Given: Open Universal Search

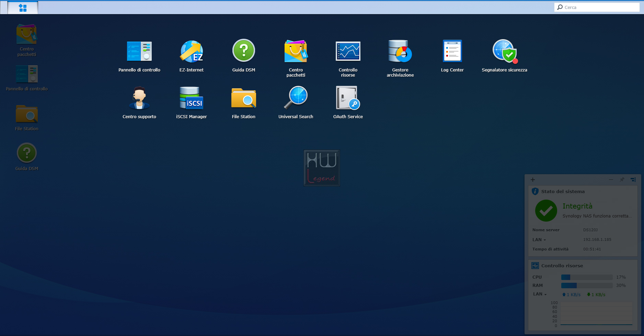Looking at the screenshot, I should point(296,102).
